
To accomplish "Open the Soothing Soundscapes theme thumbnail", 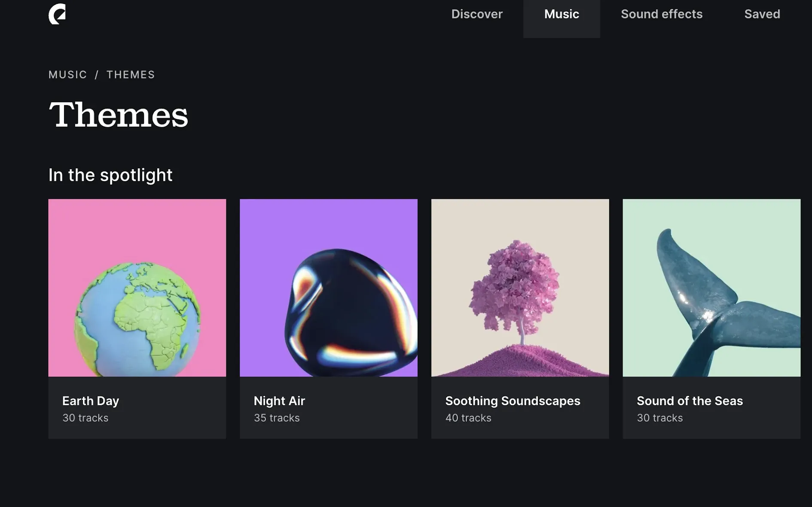I will tap(519, 287).
